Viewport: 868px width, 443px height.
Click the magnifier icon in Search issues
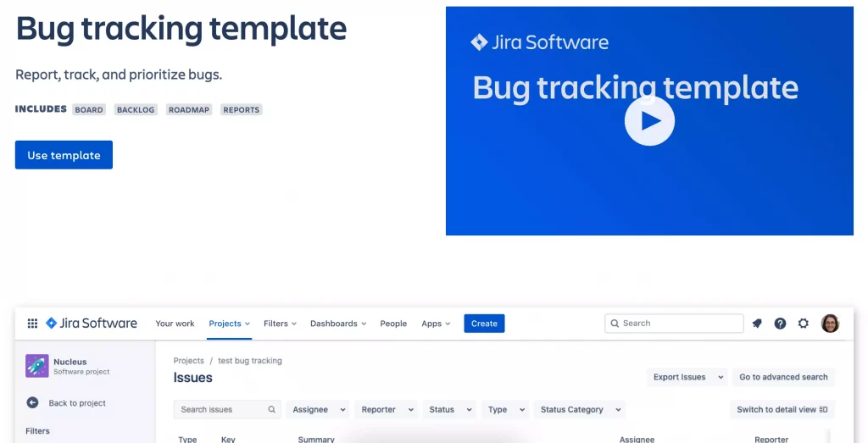point(272,410)
